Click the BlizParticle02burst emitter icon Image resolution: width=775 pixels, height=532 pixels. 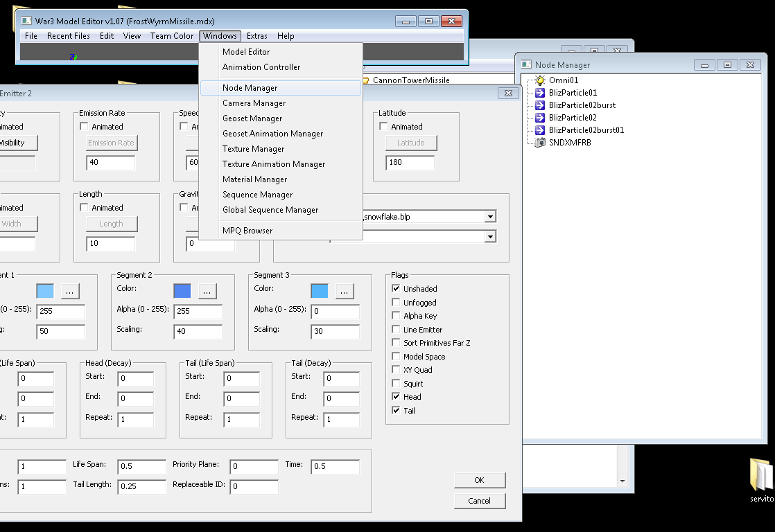point(540,105)
